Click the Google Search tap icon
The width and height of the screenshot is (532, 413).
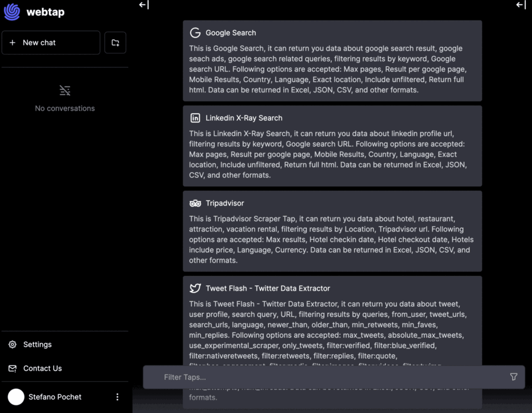tap(195, 33)
